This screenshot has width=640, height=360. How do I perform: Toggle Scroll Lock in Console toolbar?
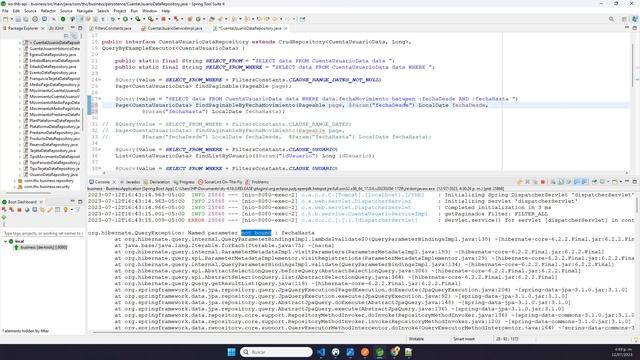pos(561,182)
